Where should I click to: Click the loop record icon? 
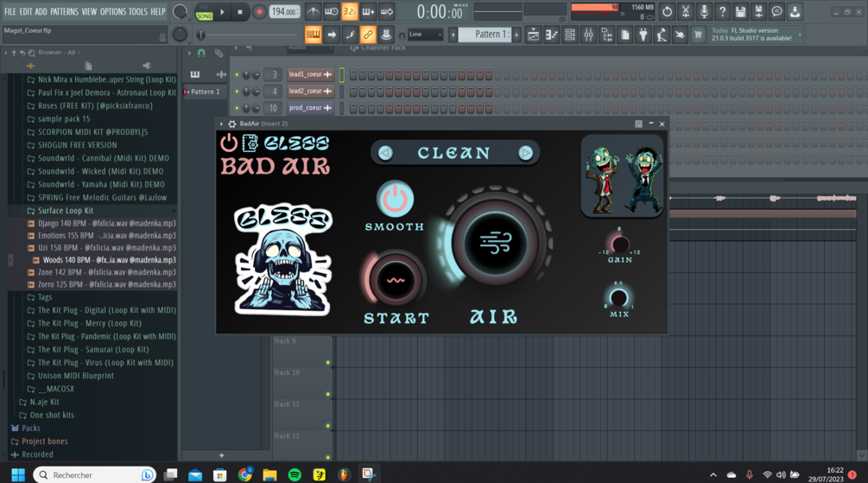(x=386, y=11)
